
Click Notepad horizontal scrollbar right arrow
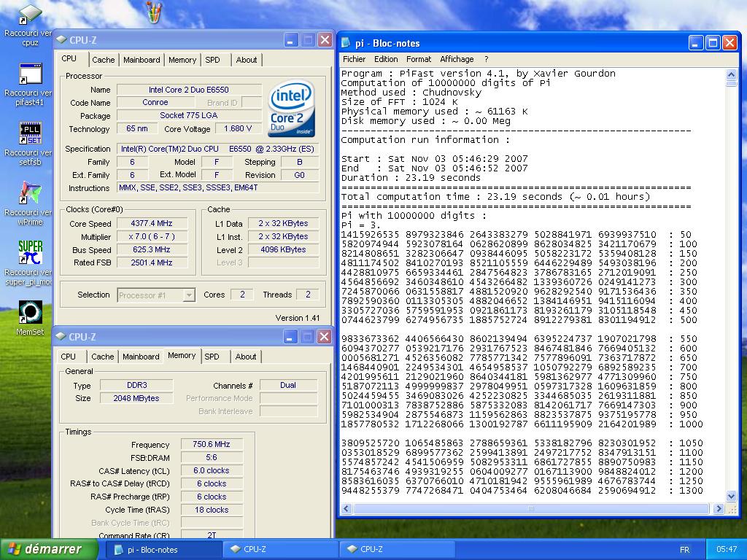tap(719, 508)
